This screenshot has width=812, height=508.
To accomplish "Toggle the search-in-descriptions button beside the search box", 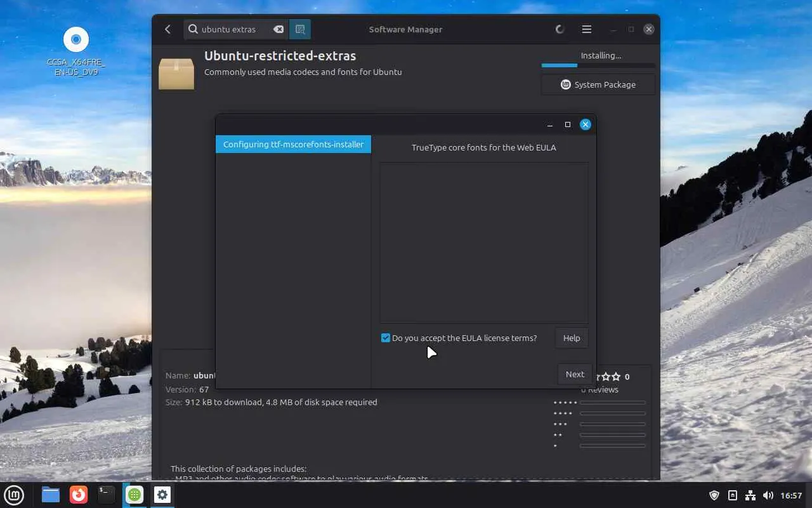I will 300,29.
